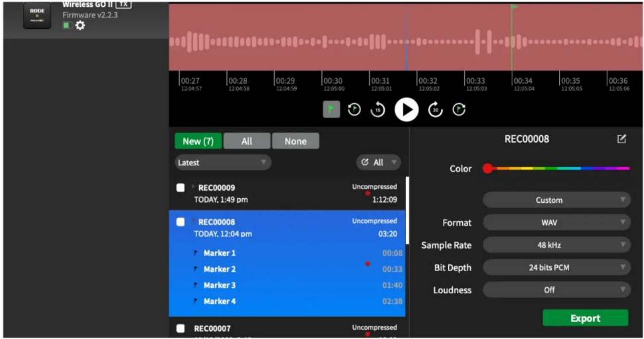Click the Marker 4 flag icon
This screenshot has width=644, height=339.
pos(197,301)
